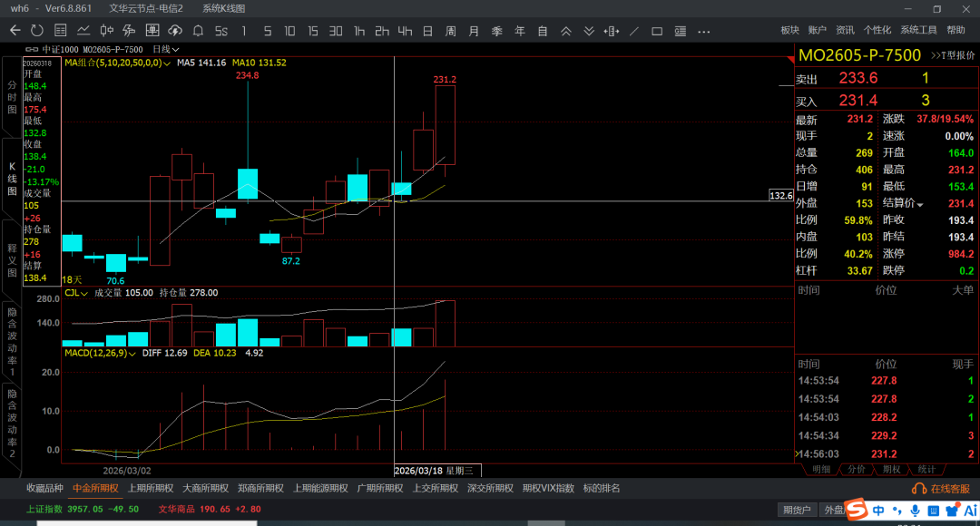Screen dimensions: 980x526
Task: Select the 30-minute period button
Action: (336, 31)
